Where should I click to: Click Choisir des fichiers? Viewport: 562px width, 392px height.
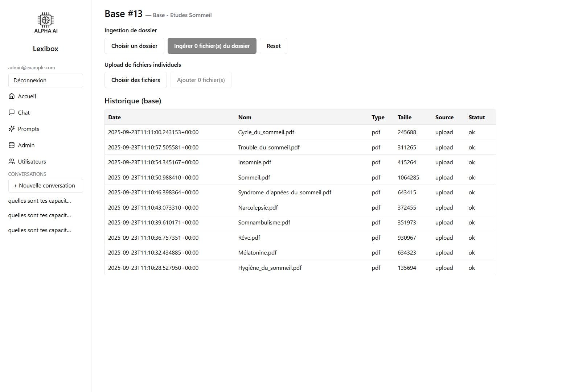135,80
